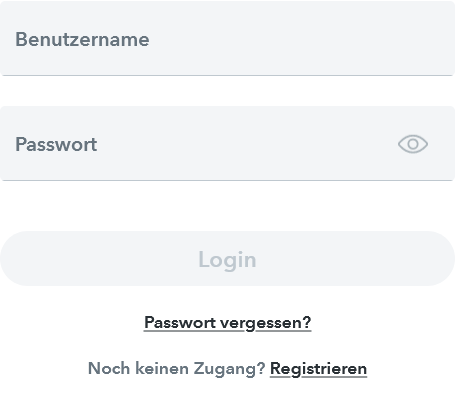Submit the form with the Login pill button

[x=227, y=258]
